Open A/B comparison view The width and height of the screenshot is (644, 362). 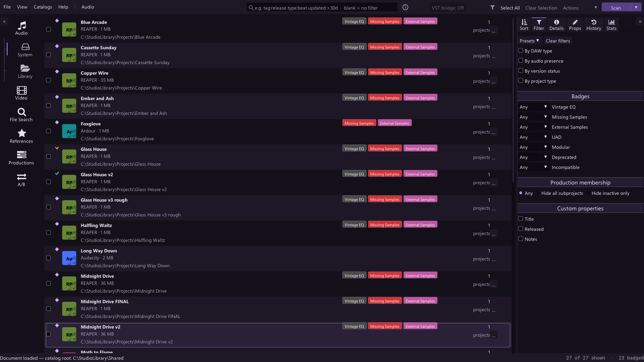21,179
